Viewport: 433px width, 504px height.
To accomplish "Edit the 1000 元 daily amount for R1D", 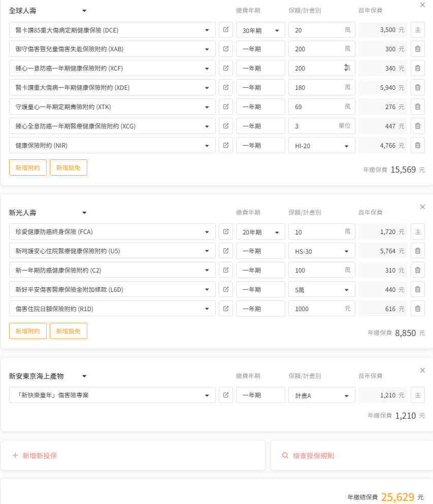I will pos(322,309).
